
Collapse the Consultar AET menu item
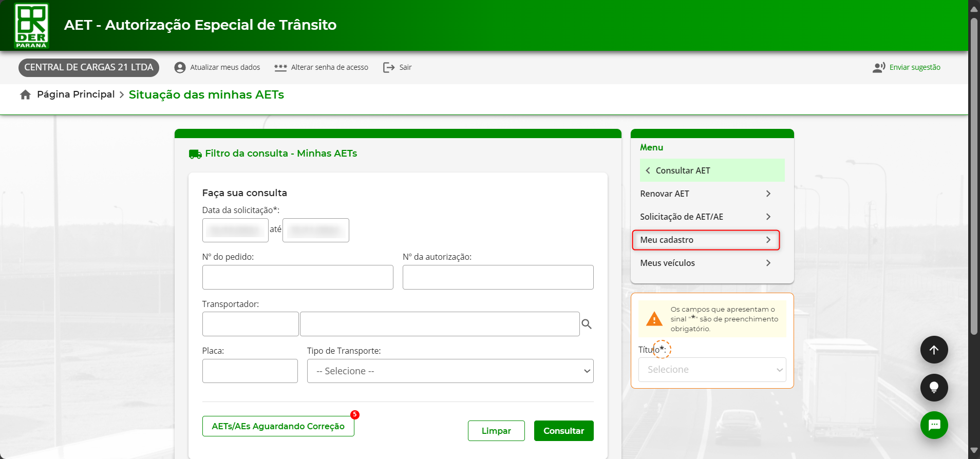coord(712,170)
